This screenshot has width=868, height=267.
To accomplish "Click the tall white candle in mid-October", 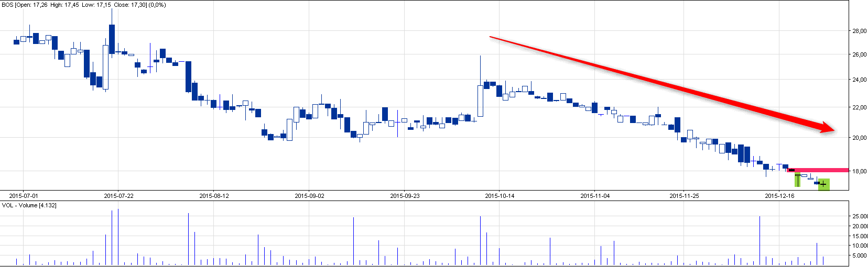I will click(x=480, y=101).
